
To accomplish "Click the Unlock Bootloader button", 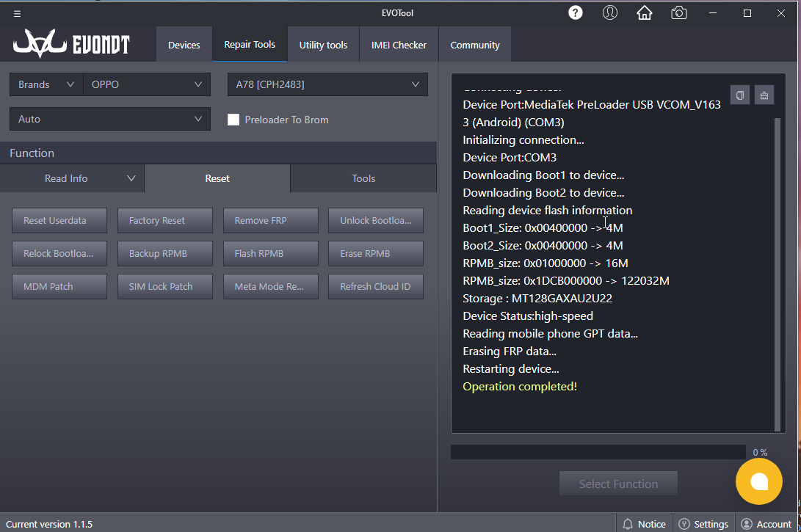I will [x=376, y=221].
